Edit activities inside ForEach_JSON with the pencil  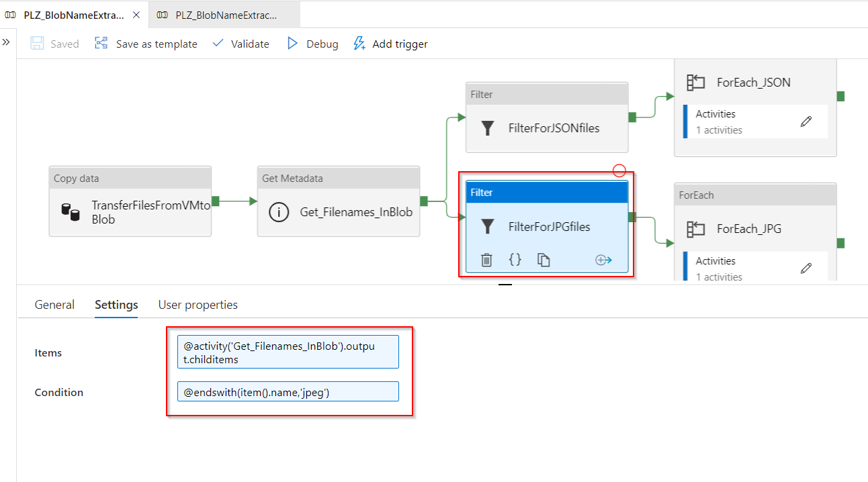point(806,121)
